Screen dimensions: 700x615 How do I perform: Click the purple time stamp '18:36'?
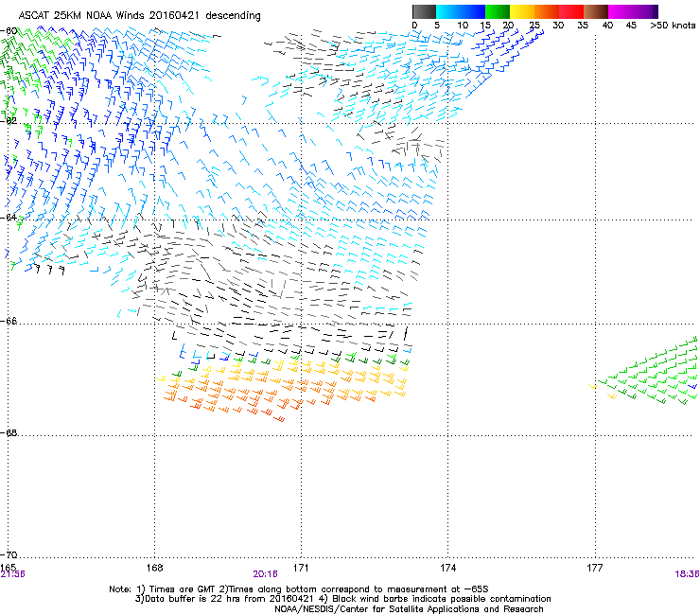click(x=687, y=574)
